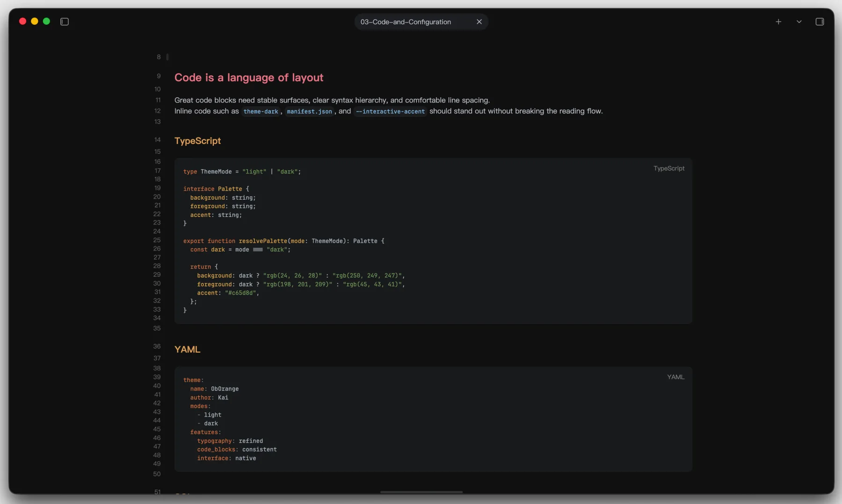Click the 'return {' line
This screenshot has height=504, width=842.
pyautogui.click(x=204, y=267)
